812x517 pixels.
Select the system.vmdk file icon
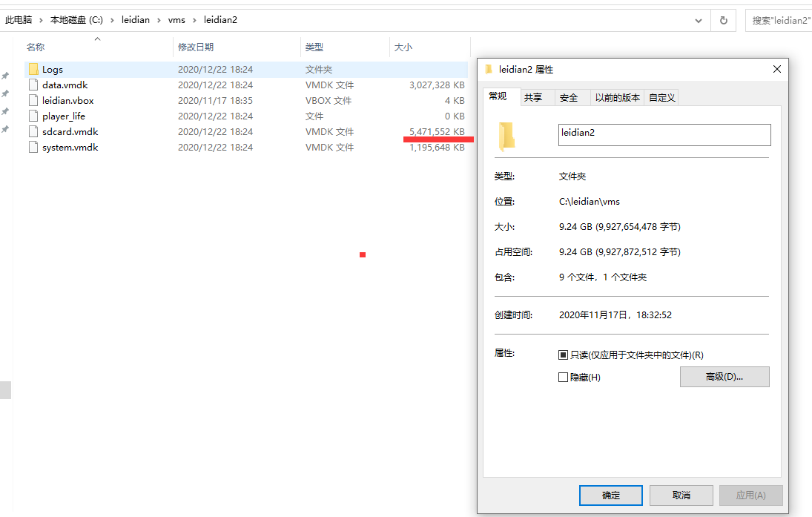[33, 147]
